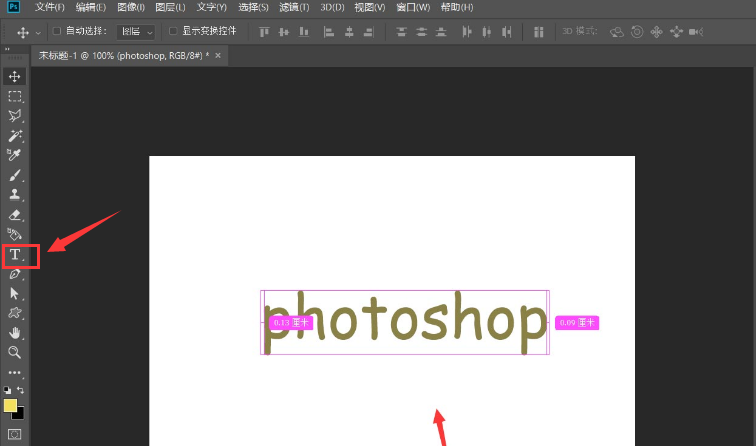Open the Edit Toolbar ellipsis button
Viewport: 756px width, 446px height.
[14, 372]
